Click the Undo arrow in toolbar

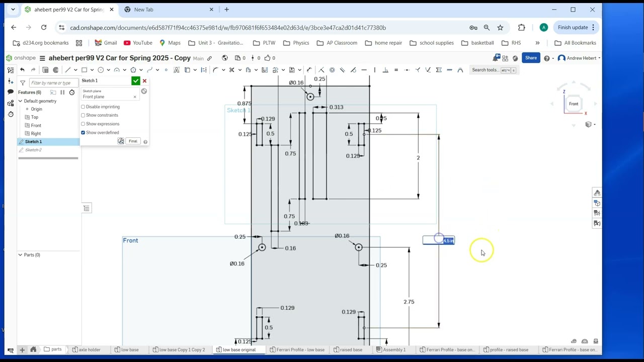click(22, 70)
